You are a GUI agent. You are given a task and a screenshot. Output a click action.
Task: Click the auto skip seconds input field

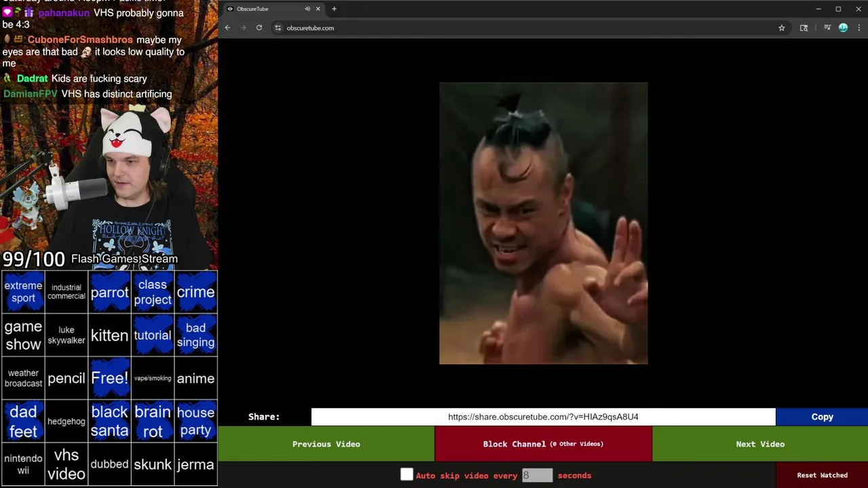537,475
